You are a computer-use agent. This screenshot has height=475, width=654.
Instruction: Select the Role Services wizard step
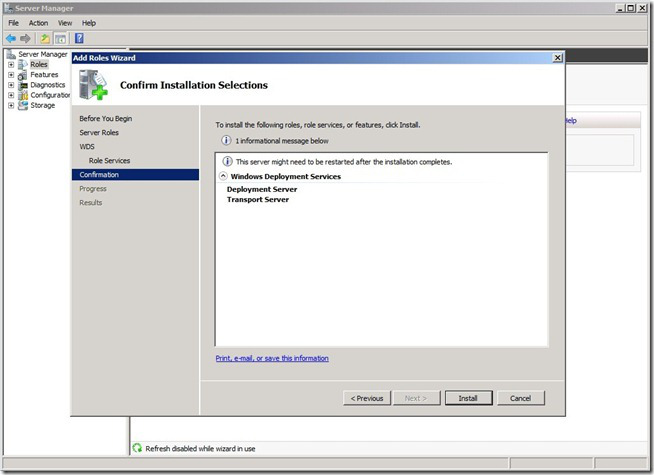tap(109, 160)
